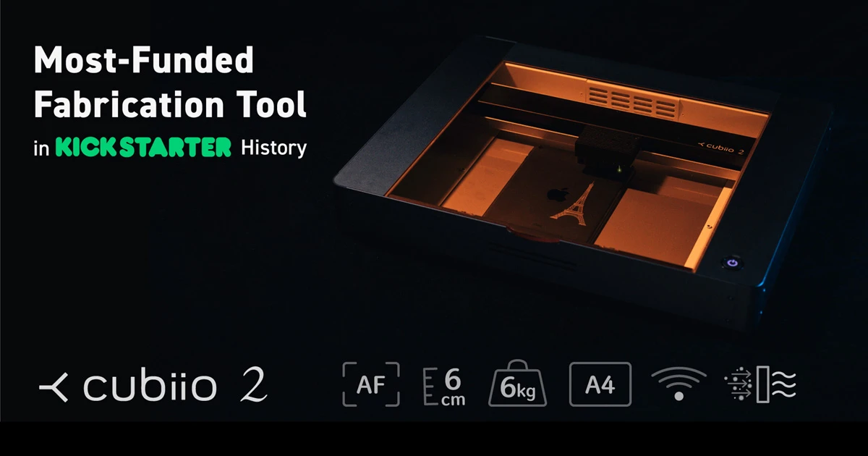
Task: Click the AF autofocus icon
Action: point(370,384)
